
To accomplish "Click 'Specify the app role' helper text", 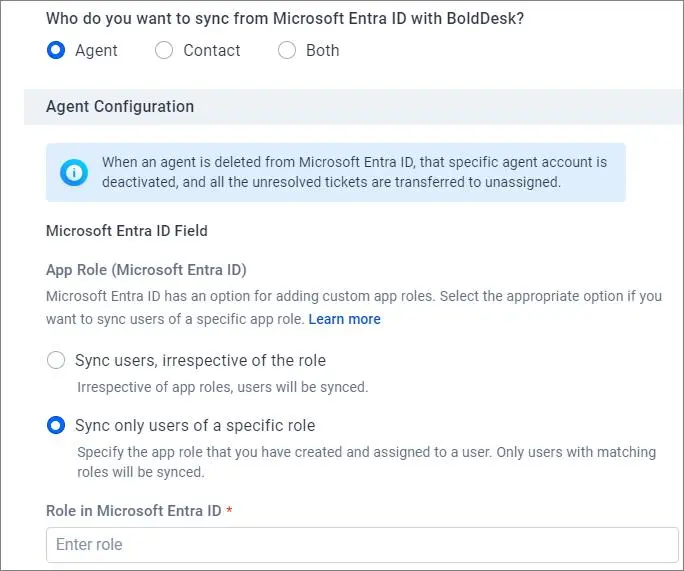I will click(x=366, y=462).
